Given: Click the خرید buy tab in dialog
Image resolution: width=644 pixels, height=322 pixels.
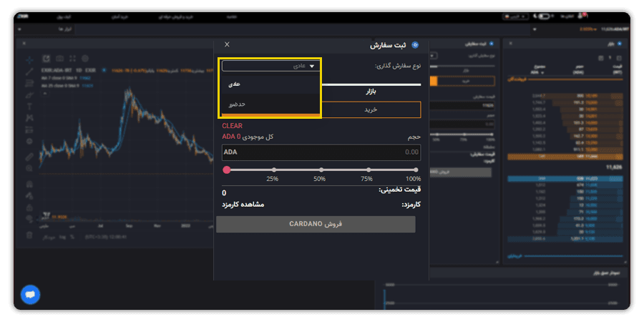Looking at the screenshot, I should pos(371,109).
